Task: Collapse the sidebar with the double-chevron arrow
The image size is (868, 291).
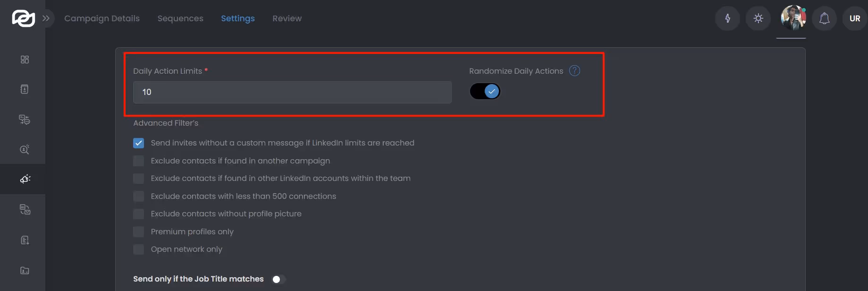Action: point(46,18)
